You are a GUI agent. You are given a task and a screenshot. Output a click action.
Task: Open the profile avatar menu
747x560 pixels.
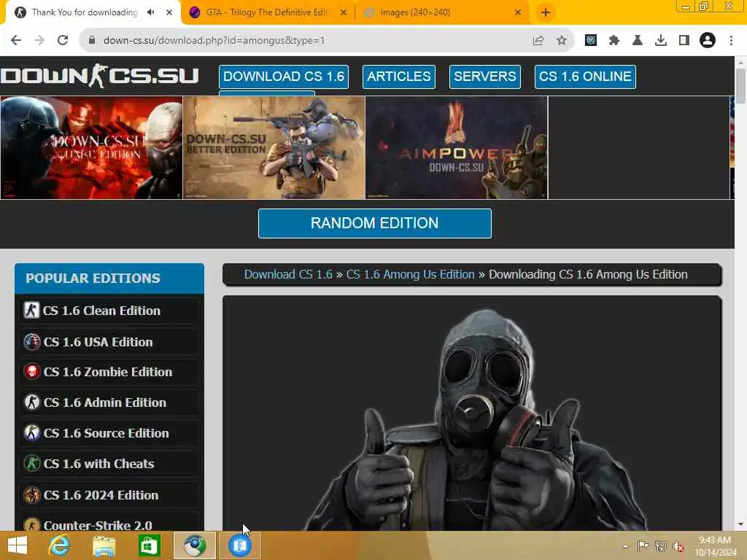[x=708, y=41]
